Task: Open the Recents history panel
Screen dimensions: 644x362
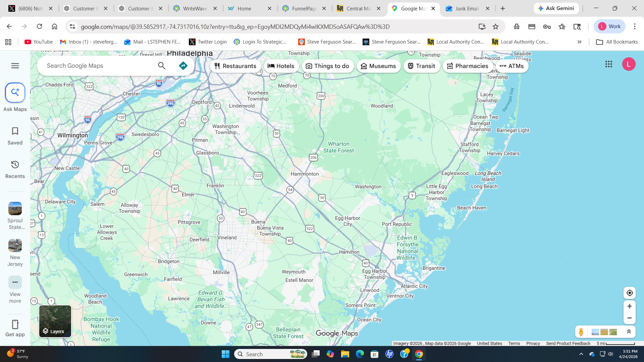Action: tap(15, 169)
